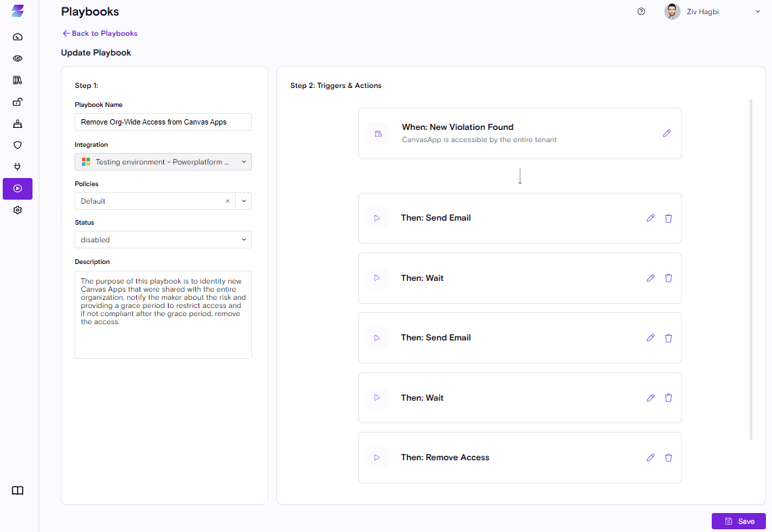Image resolution: width=772 pixels, height=532 pixels.
Task: Open the dashboard gauge icon in sidebar
Action: (x=18, y=37)
